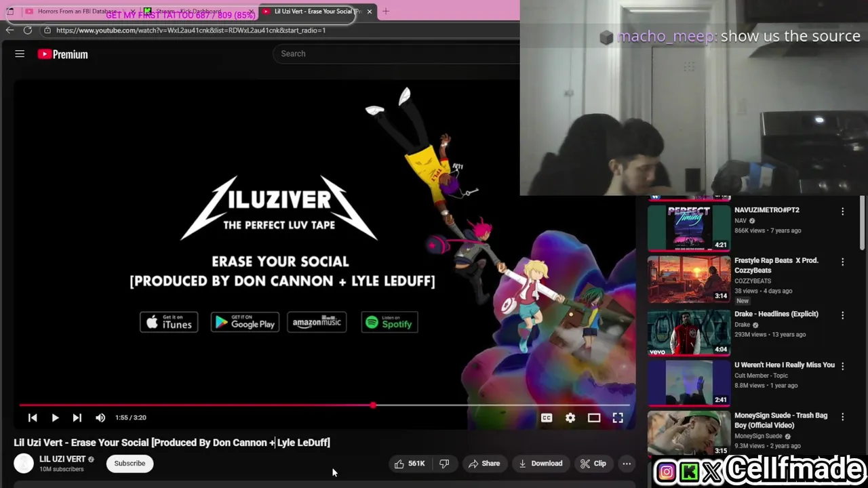The image size is (868, 488).
Task: Open the browser tab actions icon at far left
Action: (x=9, y=12)
